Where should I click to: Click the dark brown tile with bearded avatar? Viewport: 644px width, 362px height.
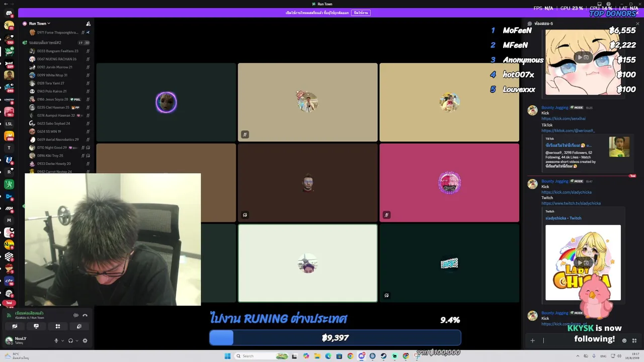(307, 183)
